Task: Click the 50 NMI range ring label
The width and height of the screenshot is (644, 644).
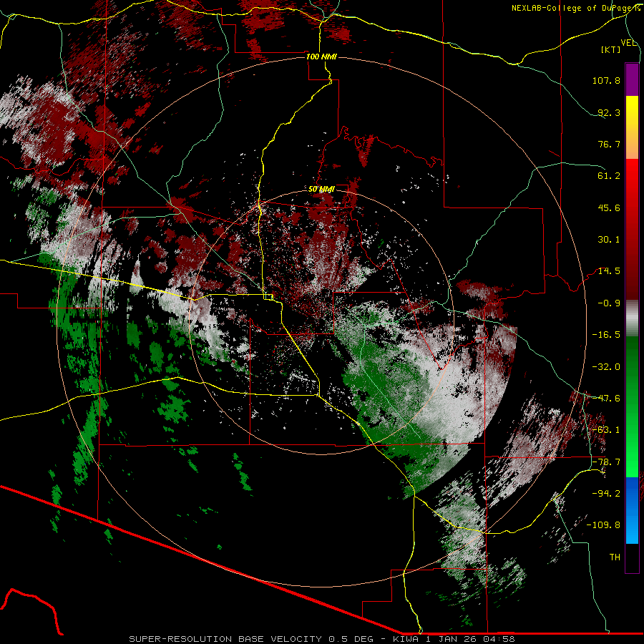Action: click(x=321, y=189)
